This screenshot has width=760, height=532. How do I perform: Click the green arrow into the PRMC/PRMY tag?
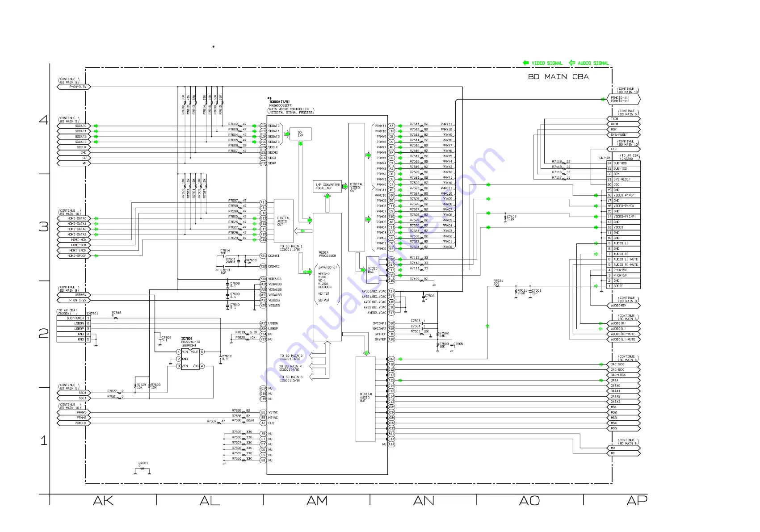pyautogui.click(x=603, y=99)
